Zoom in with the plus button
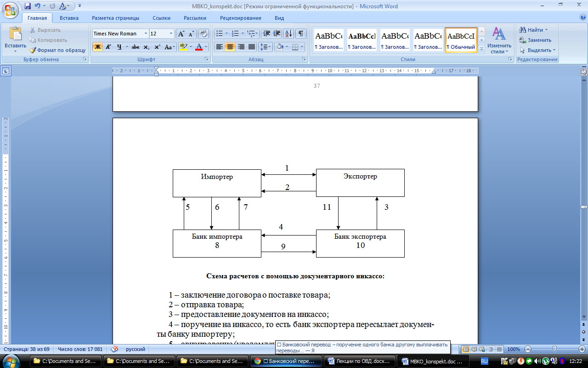The width and height of the screenshot is (588, 368). tap(582, 349)
